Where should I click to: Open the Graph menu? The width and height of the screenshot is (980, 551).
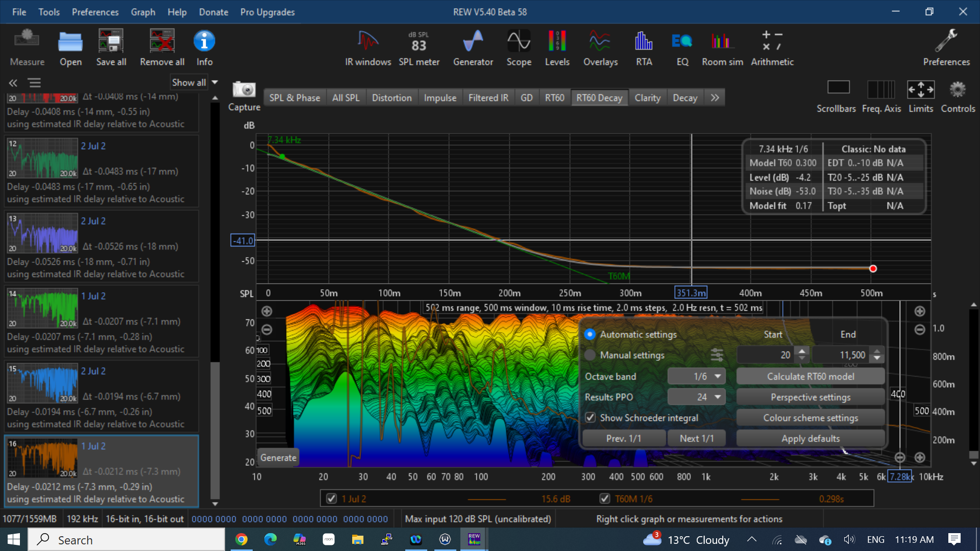142,12
